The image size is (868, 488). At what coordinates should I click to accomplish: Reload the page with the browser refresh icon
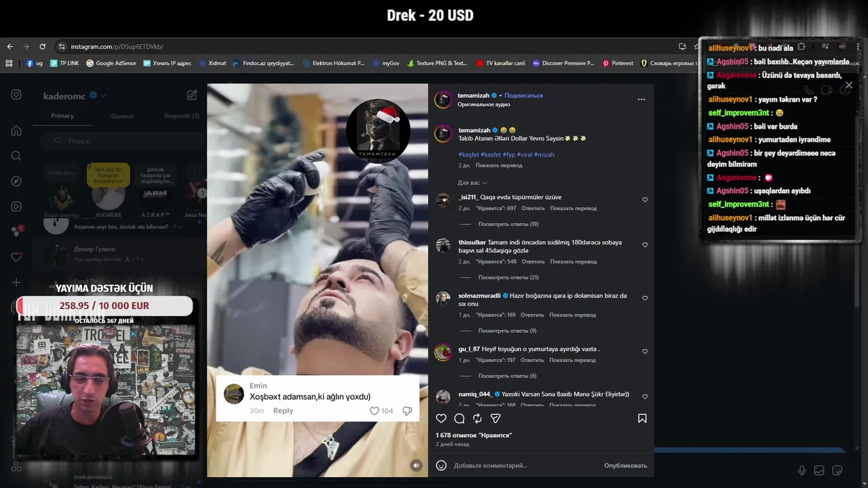(42, 47)
